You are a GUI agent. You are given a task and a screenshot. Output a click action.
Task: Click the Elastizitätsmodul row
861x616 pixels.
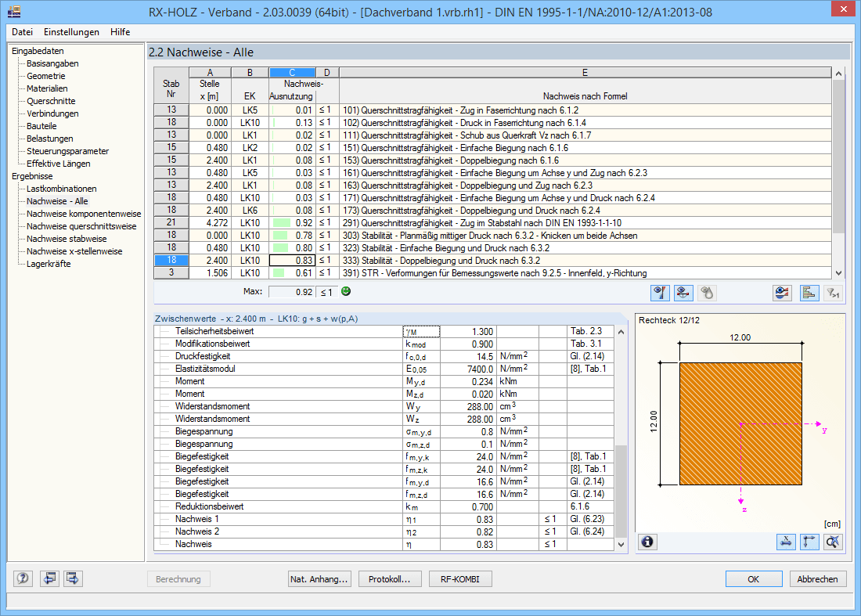click(x=384, y=369)
